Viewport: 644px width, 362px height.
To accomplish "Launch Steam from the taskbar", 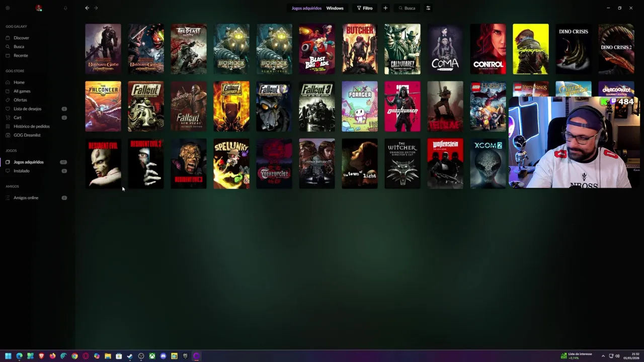I will [130, 356].
